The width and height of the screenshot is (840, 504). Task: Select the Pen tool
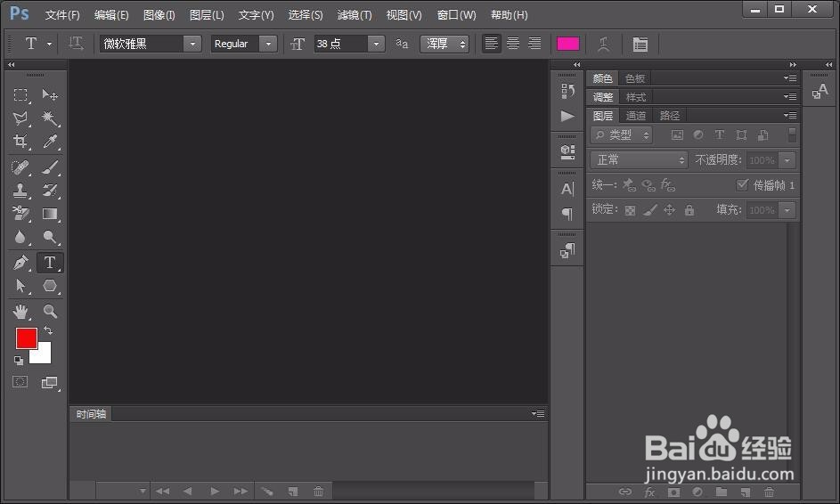(20, 263)
